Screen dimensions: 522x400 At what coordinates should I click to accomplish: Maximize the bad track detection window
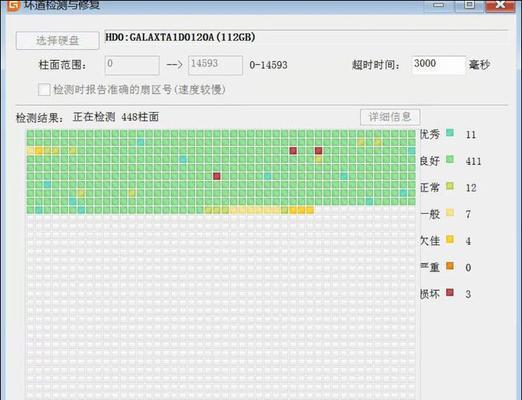pos(470,5)
